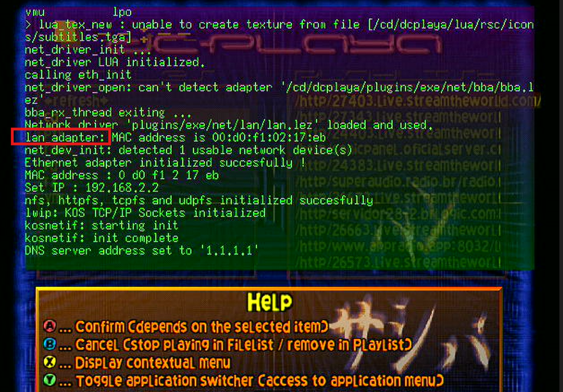This screenshot has width=563, height=392.
Task: Select the /http/27343.live.streamtheworld entry
Action: [398, 117]
